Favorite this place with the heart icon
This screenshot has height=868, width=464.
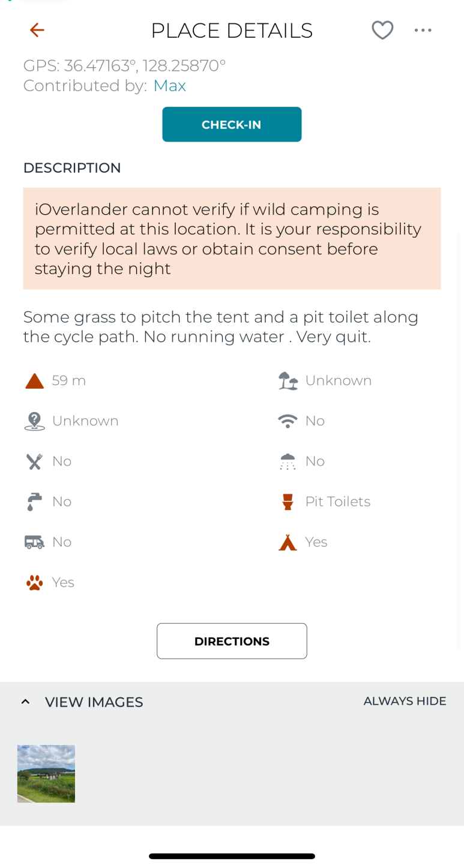(x=382, y=30)
